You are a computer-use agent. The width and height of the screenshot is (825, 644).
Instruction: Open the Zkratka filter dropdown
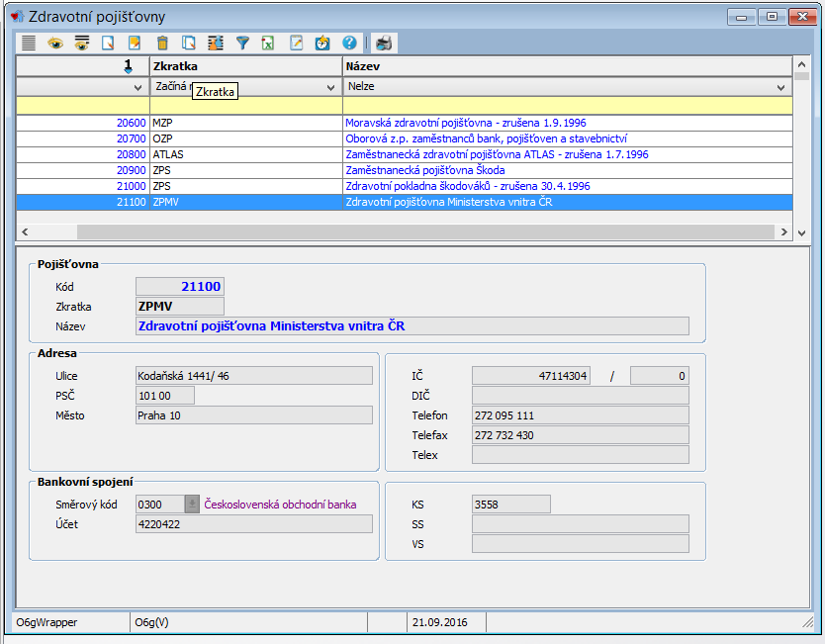tap(331, 87)
